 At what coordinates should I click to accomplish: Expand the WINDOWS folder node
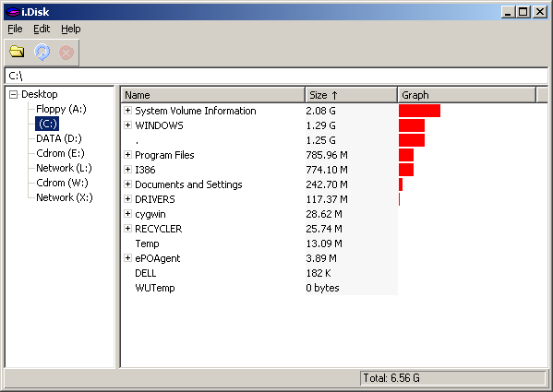pos(127,125)
